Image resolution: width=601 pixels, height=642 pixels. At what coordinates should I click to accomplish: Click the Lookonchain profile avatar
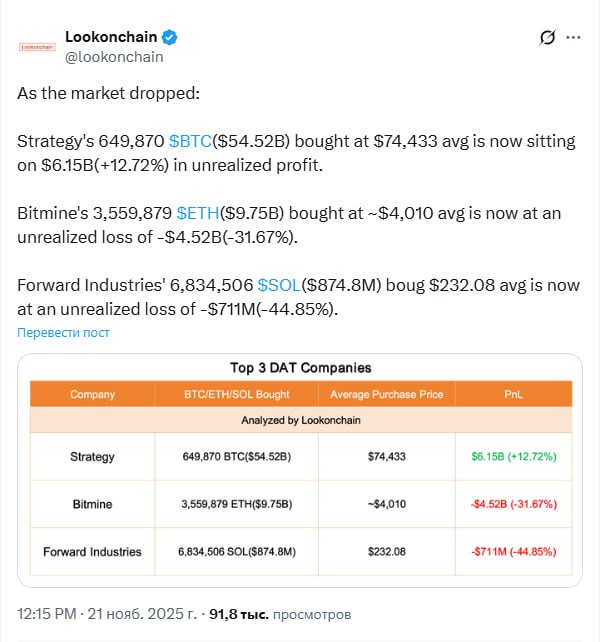click(37, 46)
